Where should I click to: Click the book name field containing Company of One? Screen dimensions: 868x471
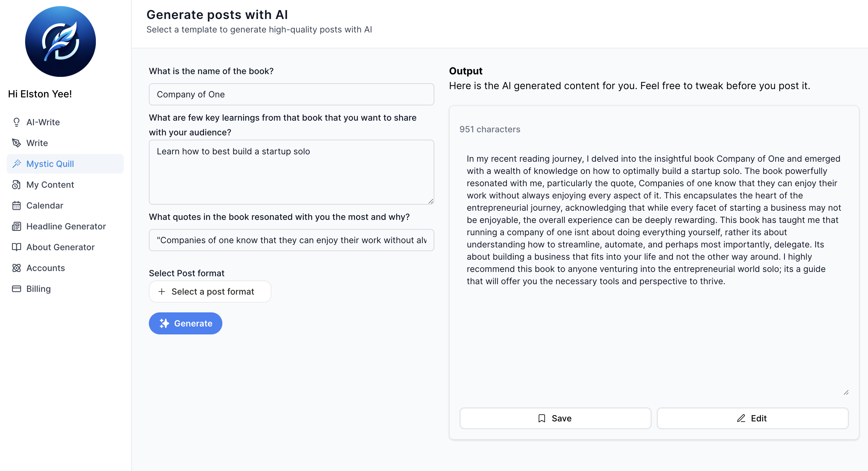(x=291, y=94)
